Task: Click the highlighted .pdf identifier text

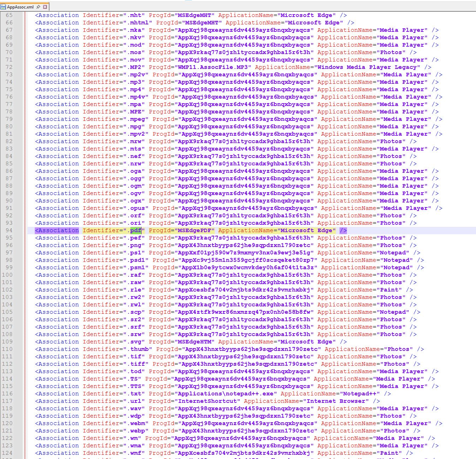Action: click(136, 230)
